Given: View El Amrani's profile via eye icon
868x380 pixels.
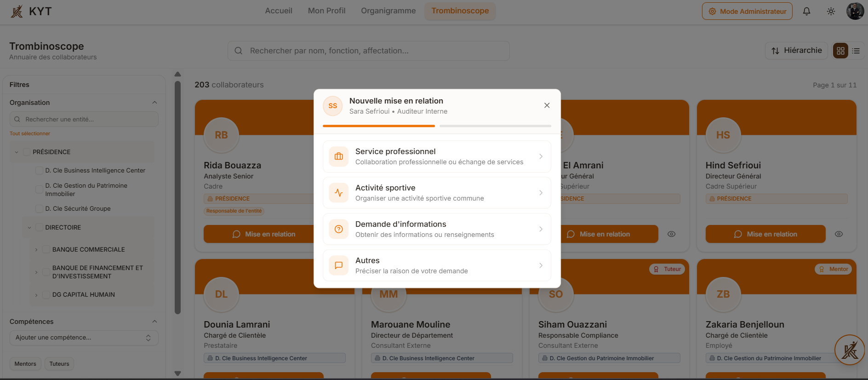Looking at the screenshot, I should pyautogui.click(x=671, y=234).
